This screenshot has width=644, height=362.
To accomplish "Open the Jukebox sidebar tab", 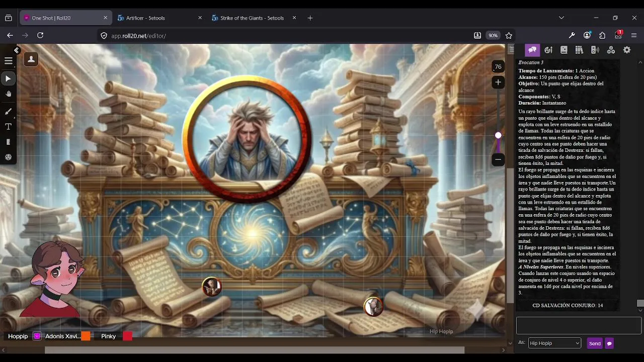I will pos(595,50).
